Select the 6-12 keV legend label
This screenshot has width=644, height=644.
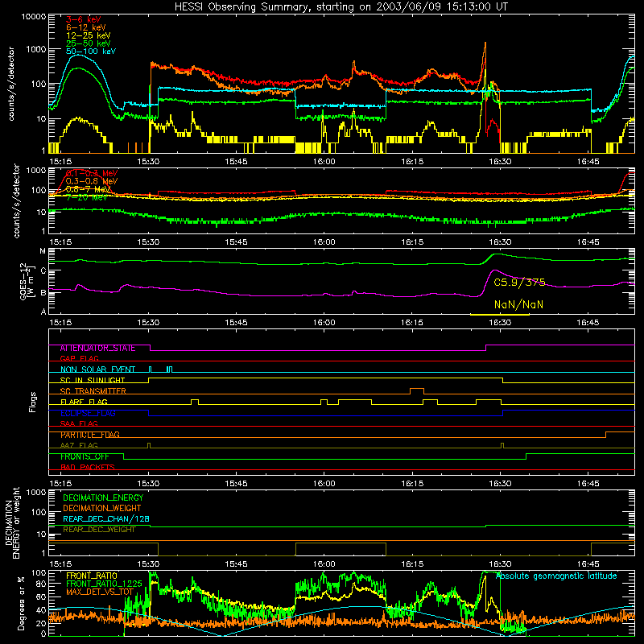click(86, 27)
